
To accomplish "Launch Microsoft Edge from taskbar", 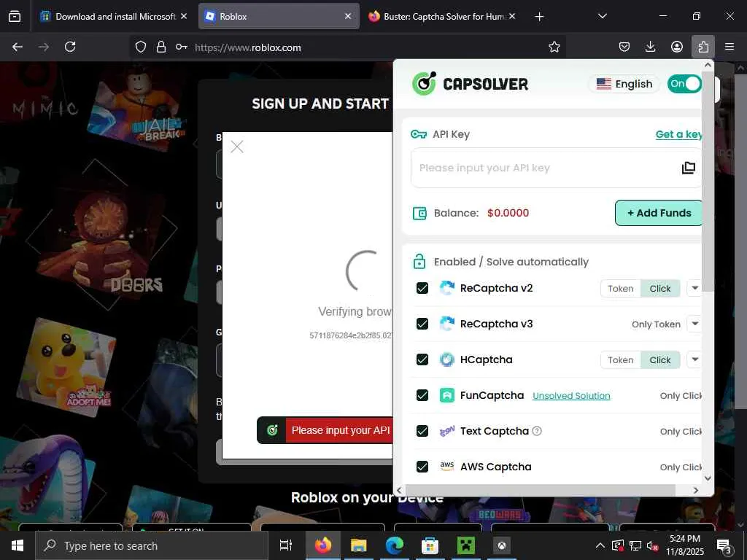I will click(394, 545).
